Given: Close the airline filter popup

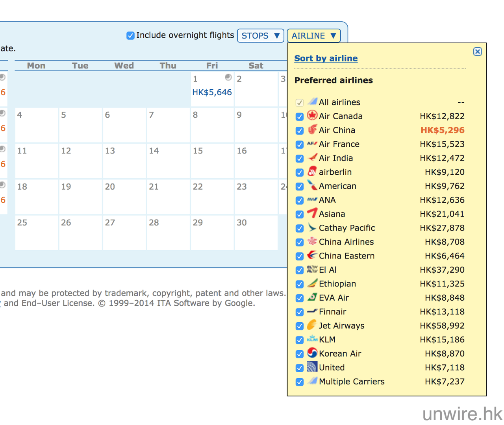Looking at the screenshot, I should (x=477, y=52).
